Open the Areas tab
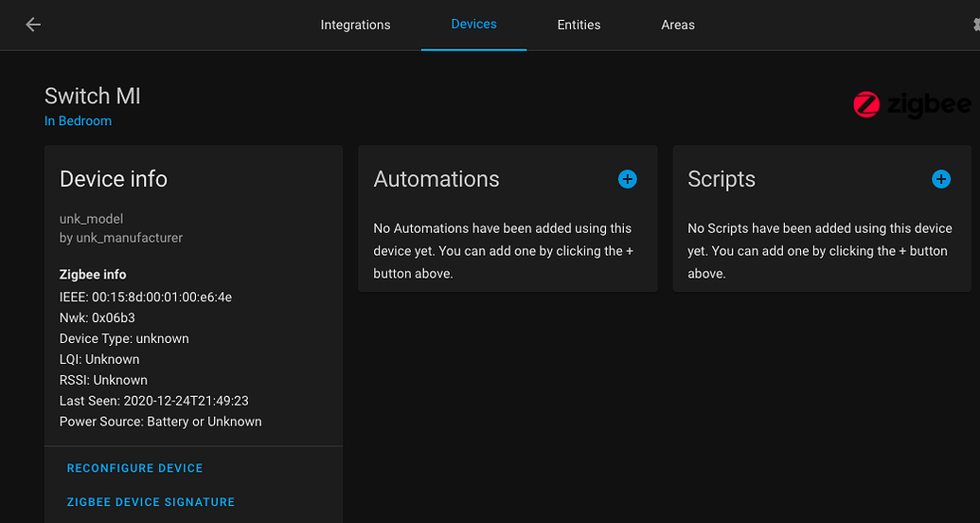Viewport: 980px width, 523px height. pos(678,25)
